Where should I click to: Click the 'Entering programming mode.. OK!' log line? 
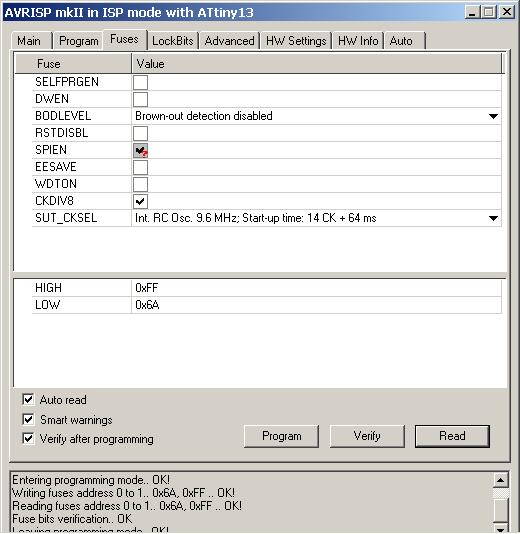91,480
